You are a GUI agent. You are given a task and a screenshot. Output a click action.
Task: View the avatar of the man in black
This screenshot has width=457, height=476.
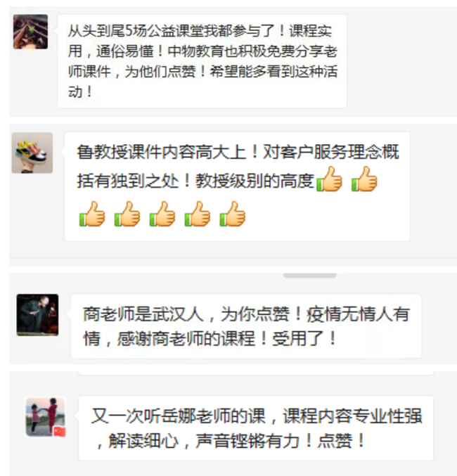point(37,315)
